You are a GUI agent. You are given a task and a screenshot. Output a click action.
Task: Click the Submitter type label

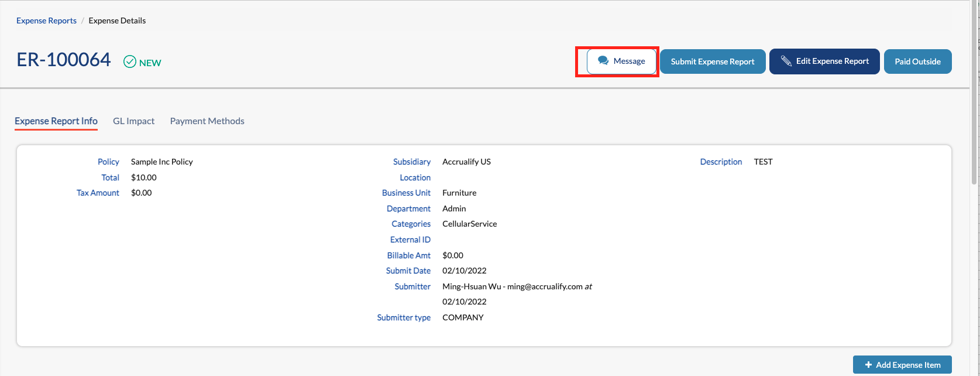[404, 317]
